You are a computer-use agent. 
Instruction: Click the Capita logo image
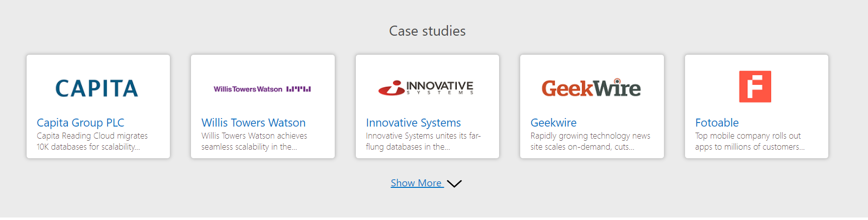97,88
